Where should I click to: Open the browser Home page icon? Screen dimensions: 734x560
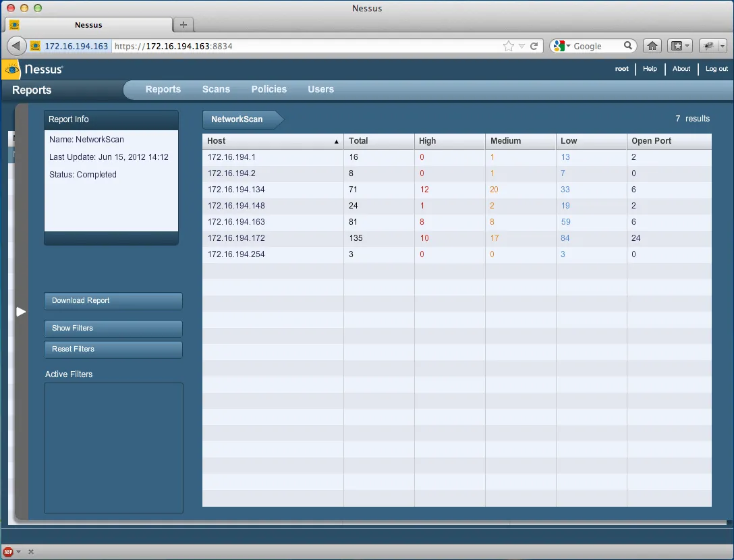pos(652,45)
